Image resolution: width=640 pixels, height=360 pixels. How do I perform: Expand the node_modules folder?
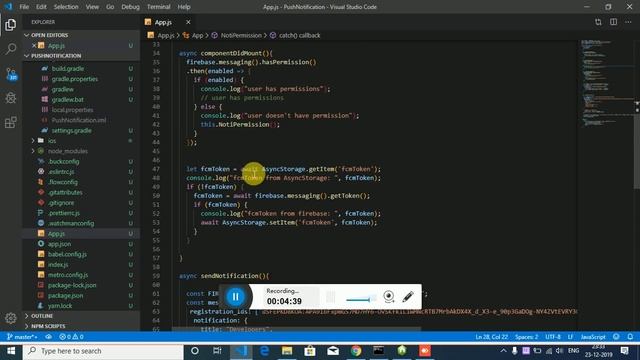(81, 151)
